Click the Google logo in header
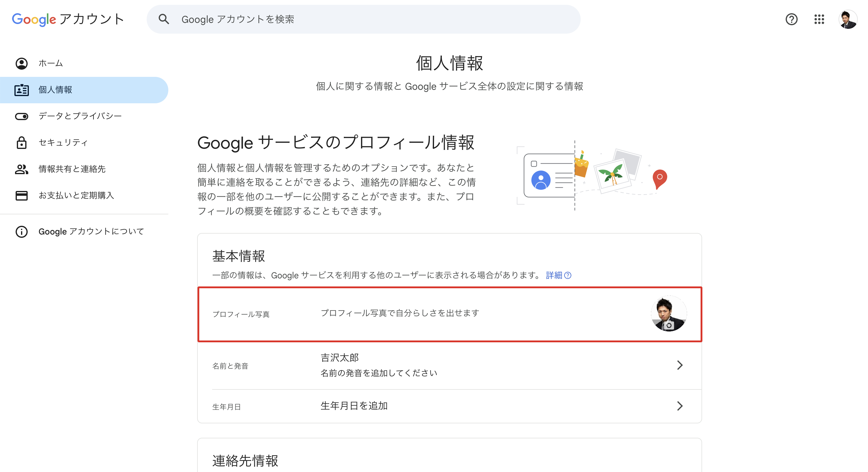The image size is (868, 472). [x=34, y=20]
